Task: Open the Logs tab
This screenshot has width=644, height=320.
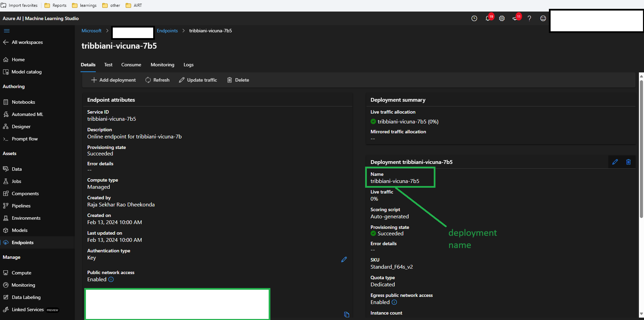Action: coord(188,65)
